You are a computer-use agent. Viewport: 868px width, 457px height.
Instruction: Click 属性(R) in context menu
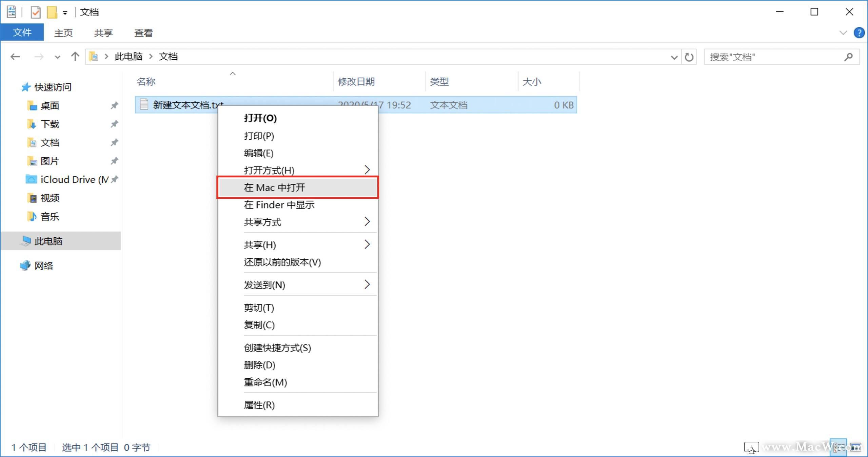pyautogui.click(x=259, y=405)
